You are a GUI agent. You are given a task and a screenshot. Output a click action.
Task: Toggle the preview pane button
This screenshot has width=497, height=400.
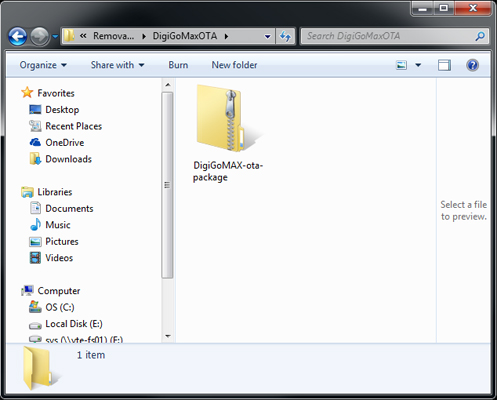click(444, 65)
